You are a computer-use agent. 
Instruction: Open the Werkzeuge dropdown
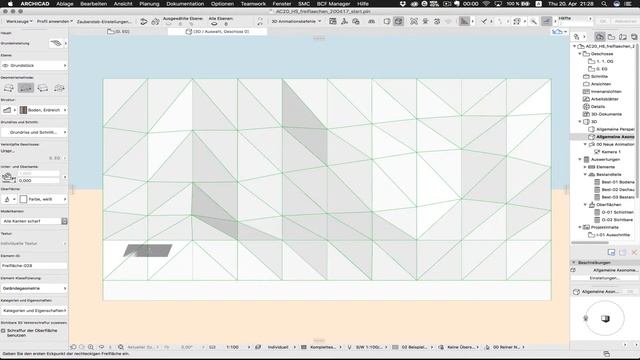pyautogui.click(x=18, y=21)
